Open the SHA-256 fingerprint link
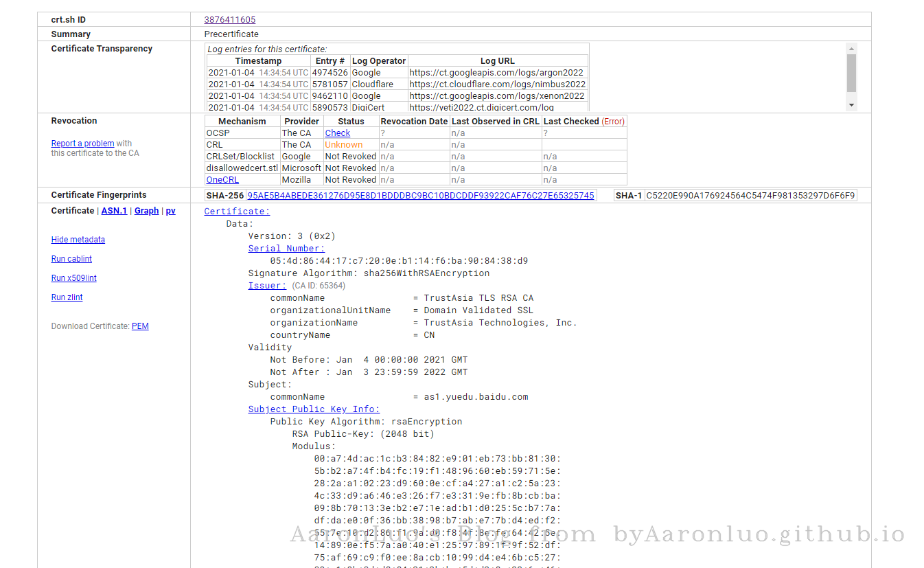 coord(420,196)
